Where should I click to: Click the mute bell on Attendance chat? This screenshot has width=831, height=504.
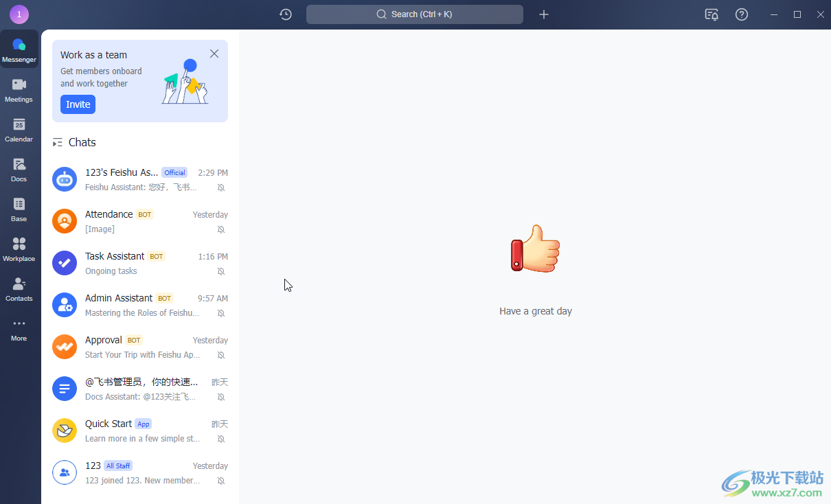pyautogui.click(x=221, y=229)
